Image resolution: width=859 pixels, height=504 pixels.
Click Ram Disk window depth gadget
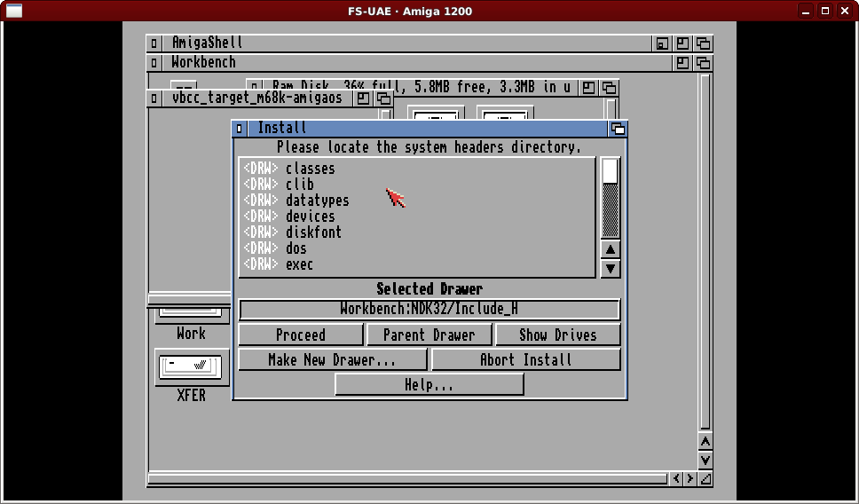[609, 88]
